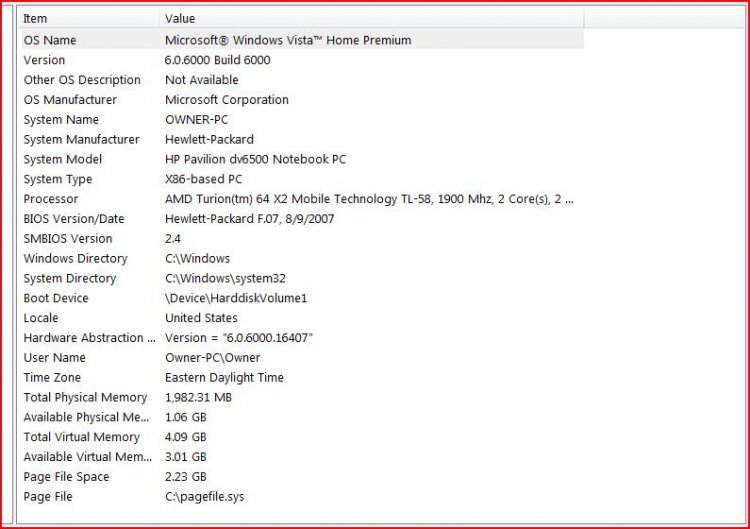Select the System Manufacturer label
750x529 pixels.
[x=82, y=140]
